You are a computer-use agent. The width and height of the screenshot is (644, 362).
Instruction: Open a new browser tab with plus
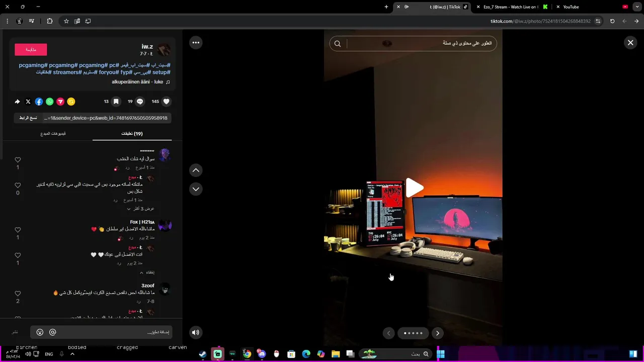click(x=386, y=7)
